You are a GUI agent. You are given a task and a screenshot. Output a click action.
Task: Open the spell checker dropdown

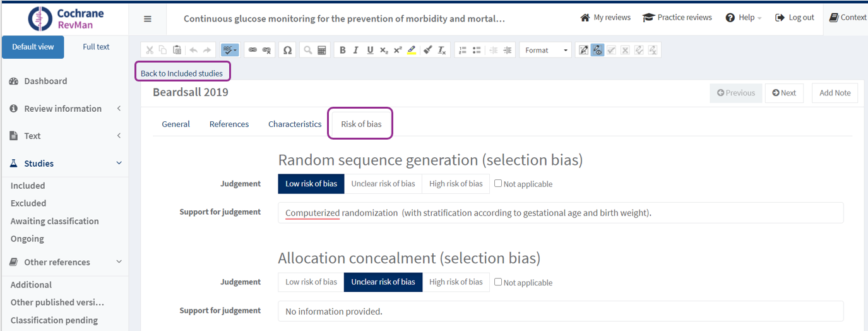click(x=230, y=51)
